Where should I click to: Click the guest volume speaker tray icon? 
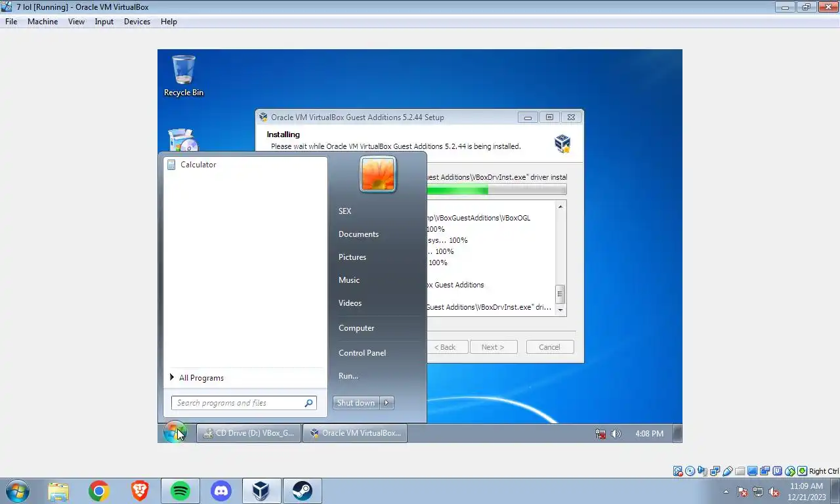(x=616, y=434)
